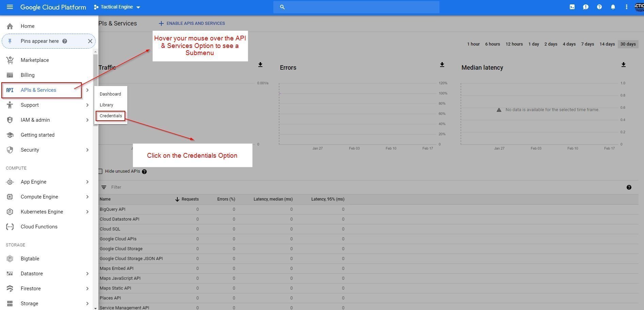This screenshot has height=310, width=644.
Task: Download the Median latency chart data
Action: point(624,65)
